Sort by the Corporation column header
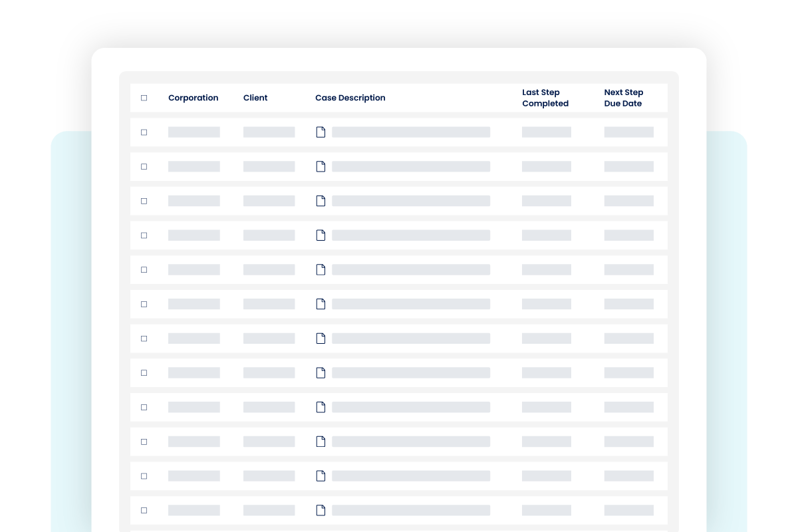The width and height of the screenshot is (798, 532). (193, 98)
